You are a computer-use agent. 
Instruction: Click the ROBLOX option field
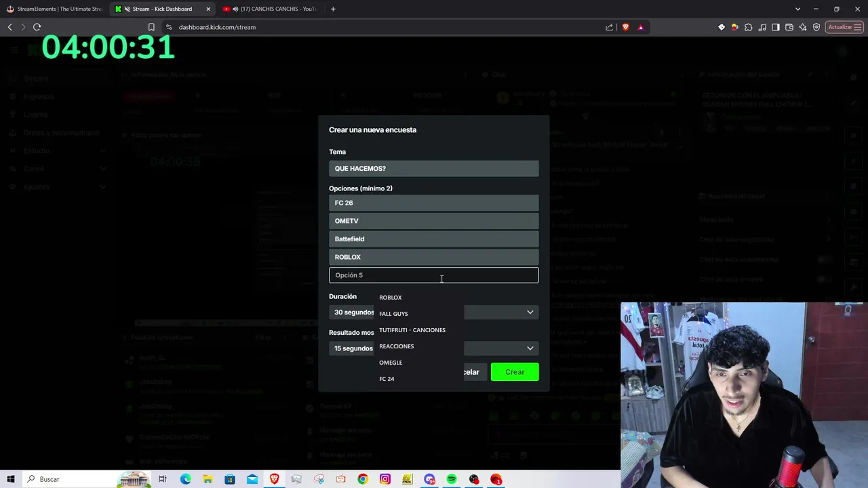tap(434, 257)
